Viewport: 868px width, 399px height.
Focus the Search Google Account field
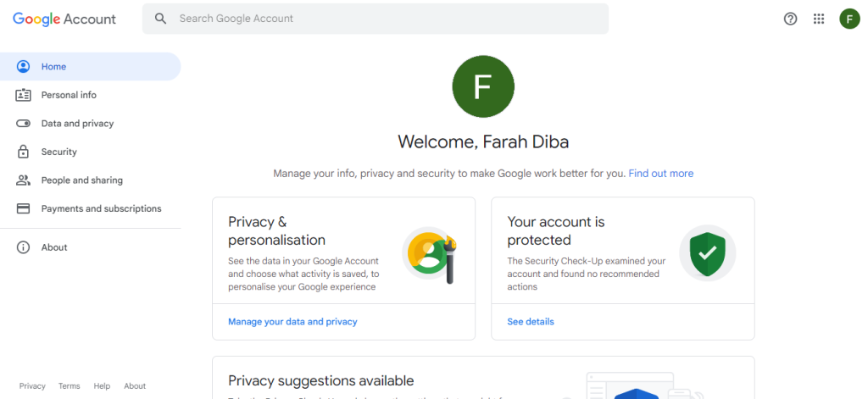click(376, 19)
